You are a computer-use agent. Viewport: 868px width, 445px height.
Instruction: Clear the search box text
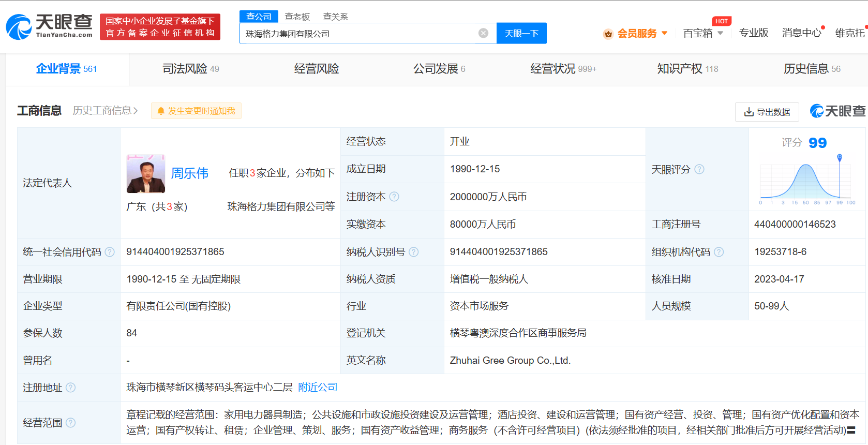483,33
